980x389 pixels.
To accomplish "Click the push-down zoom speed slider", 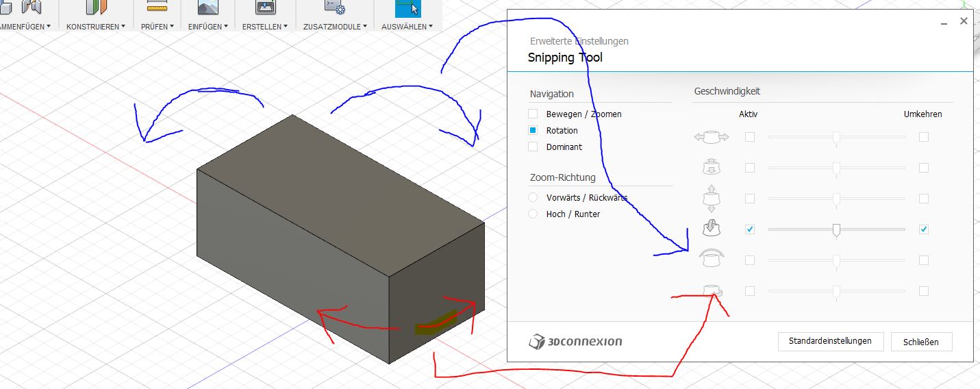I will pyautogui.click(x=836, y=168).
